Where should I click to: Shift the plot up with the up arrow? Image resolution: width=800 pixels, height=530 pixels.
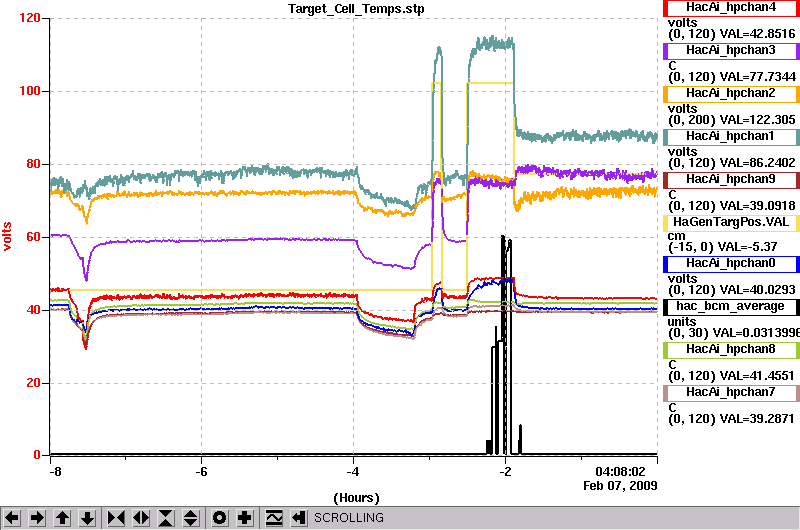pyautogui.click(x=62, y=518)
